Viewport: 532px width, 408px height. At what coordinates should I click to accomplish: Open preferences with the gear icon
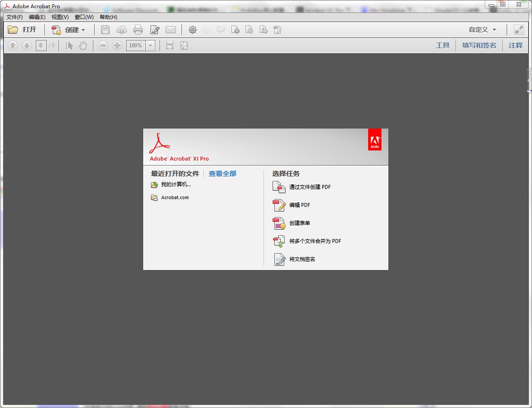(x=193, y=30)
